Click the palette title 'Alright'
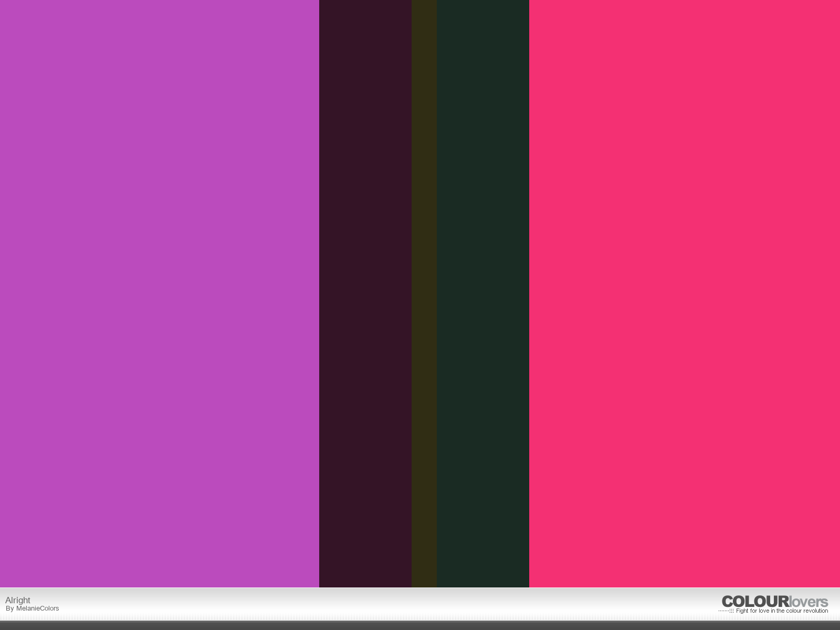The width and height of the screenshot is (840, 630). (18, 600)
